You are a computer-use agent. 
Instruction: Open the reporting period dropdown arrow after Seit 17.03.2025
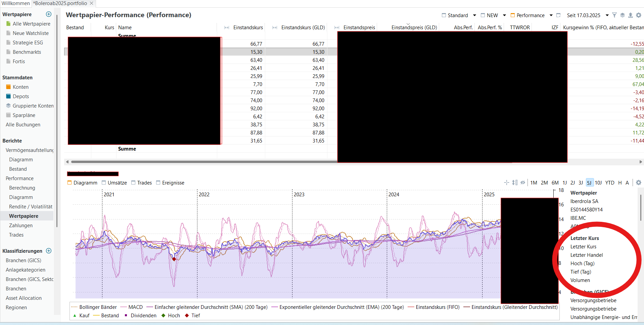click(607, 15)
